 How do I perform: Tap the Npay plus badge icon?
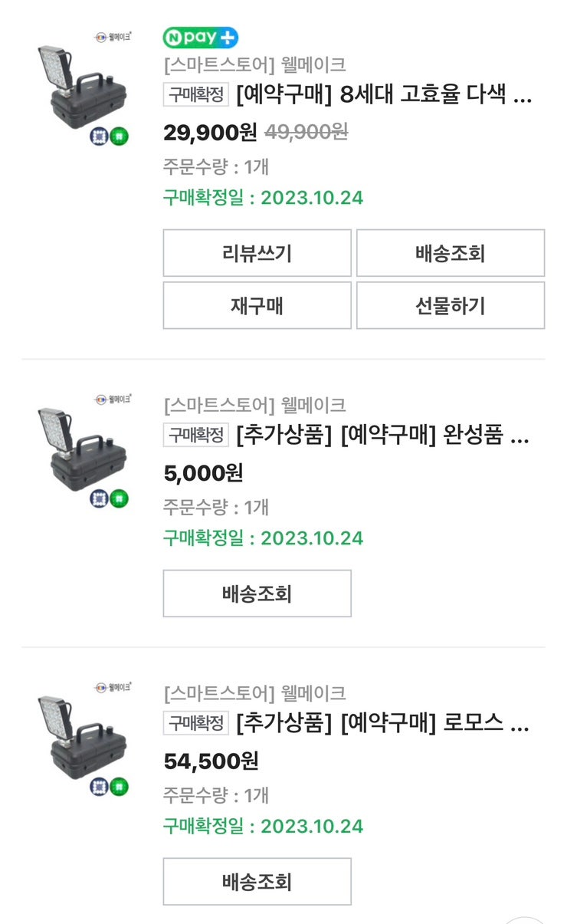point(201,37)
